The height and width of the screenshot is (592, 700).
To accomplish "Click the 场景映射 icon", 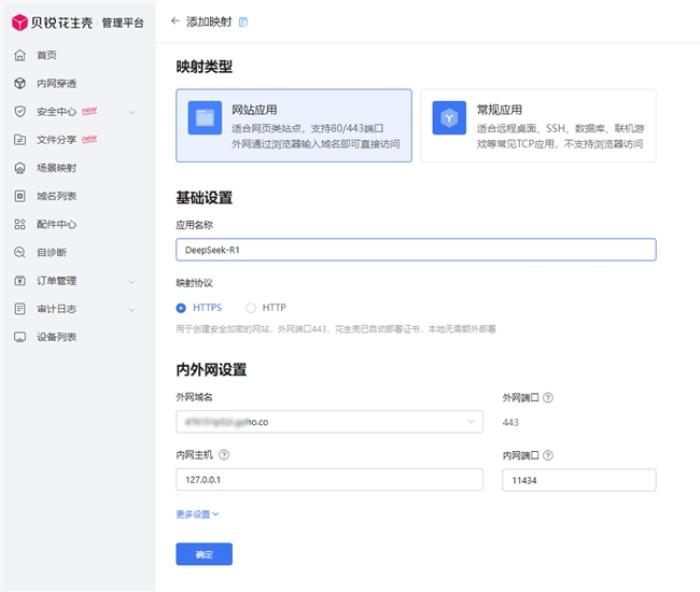I will tap(20, 168).
